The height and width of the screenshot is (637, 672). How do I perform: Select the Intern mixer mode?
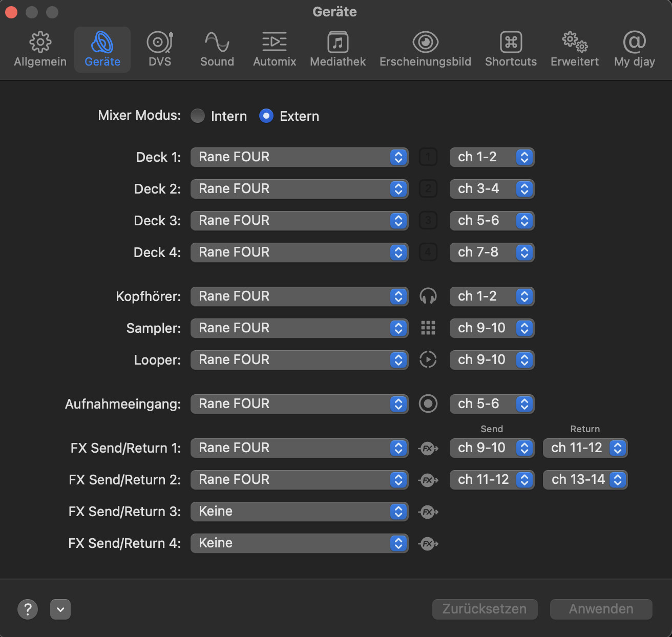(198, 116)
